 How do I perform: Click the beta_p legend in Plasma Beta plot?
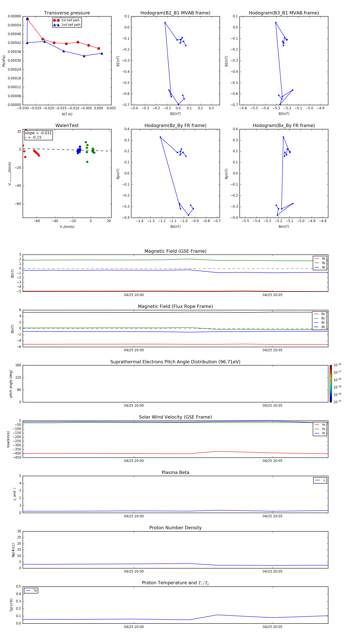(x=320, y=480)
